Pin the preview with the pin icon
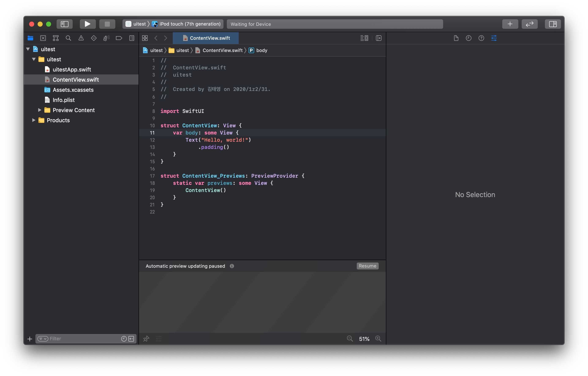The height and width of the screenshot is (376, 588). [x=146, y=339]
